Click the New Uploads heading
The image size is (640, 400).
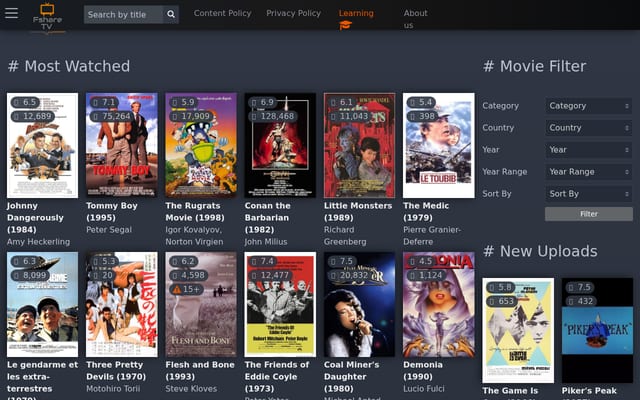[x=540, y=251]
